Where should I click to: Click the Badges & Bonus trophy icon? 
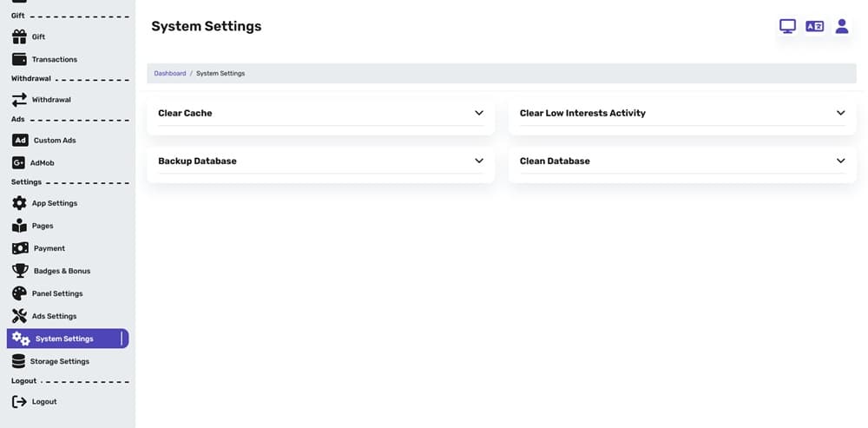coord(19,271)
